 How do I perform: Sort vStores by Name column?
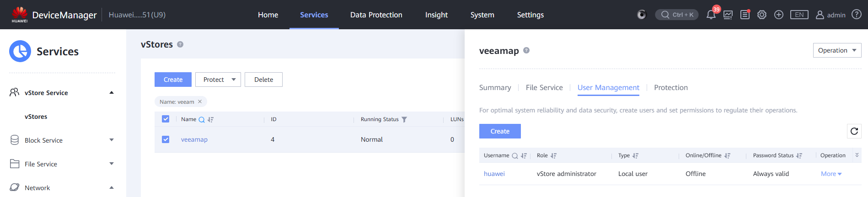[211, 120]
